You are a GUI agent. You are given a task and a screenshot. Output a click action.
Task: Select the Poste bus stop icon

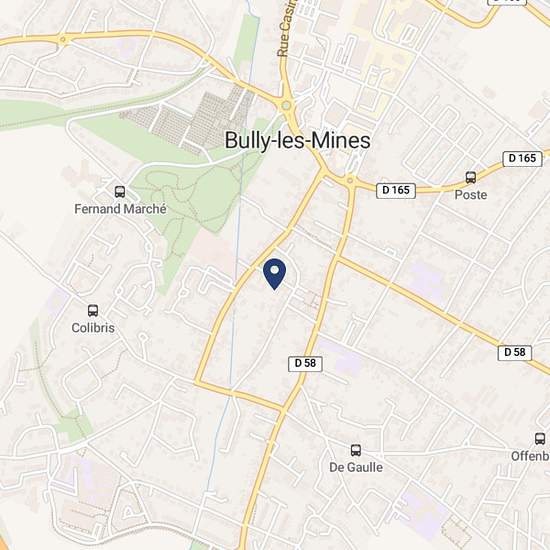point(471,178)
